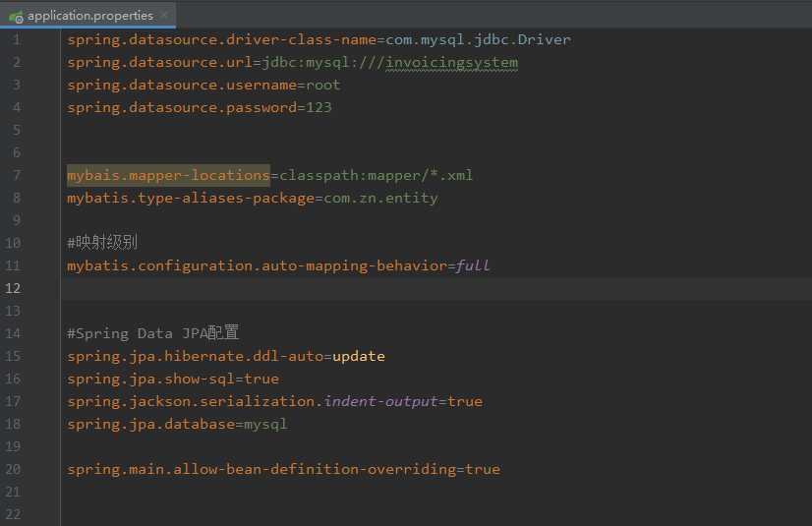Screen dimensions: 812x526
Task: Click the spring.jpa.hibernate.ddl-auto key
Action: (x=196, y=357)
